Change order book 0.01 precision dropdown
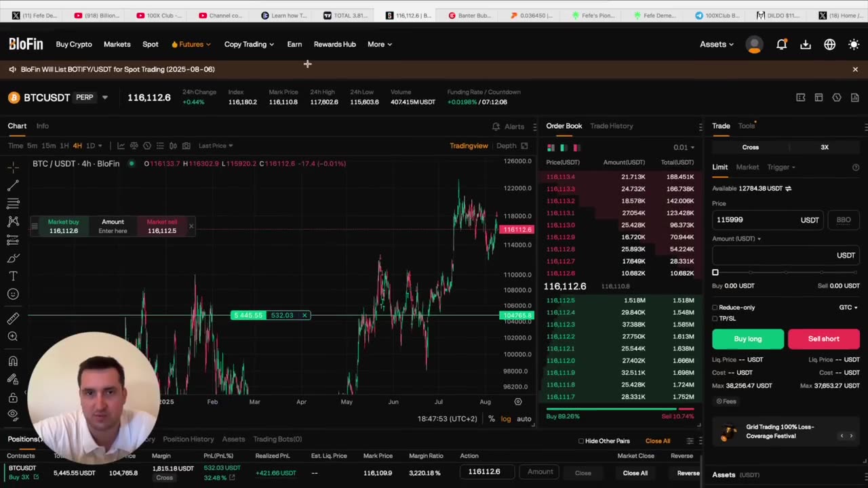 coord(684,147)
